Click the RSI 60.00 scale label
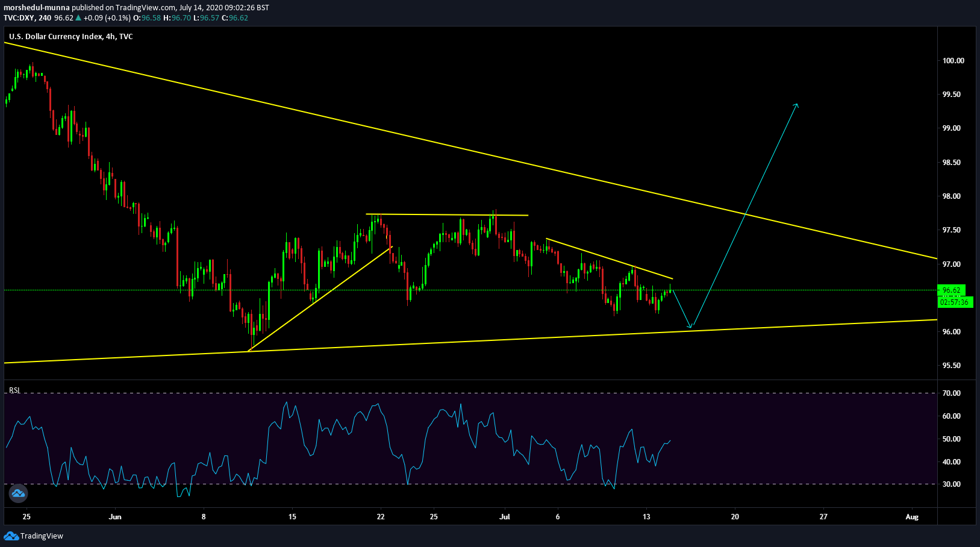The width and height of the screenshot is (980, 547). pyautogui.click(x=952, y=416)
